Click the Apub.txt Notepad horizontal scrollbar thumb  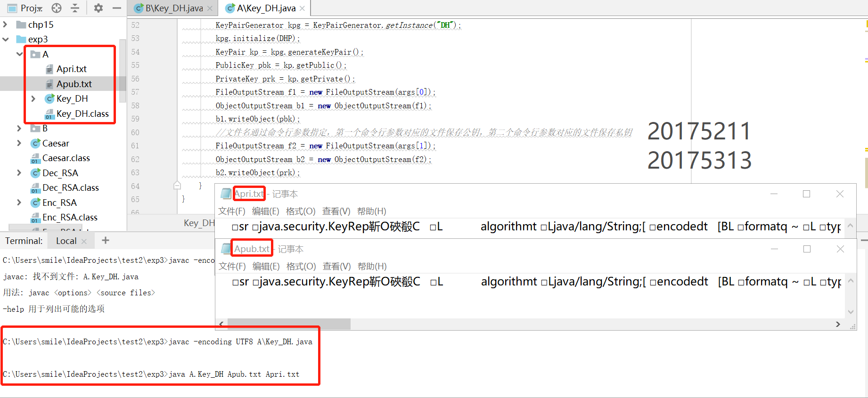[289, 324]
